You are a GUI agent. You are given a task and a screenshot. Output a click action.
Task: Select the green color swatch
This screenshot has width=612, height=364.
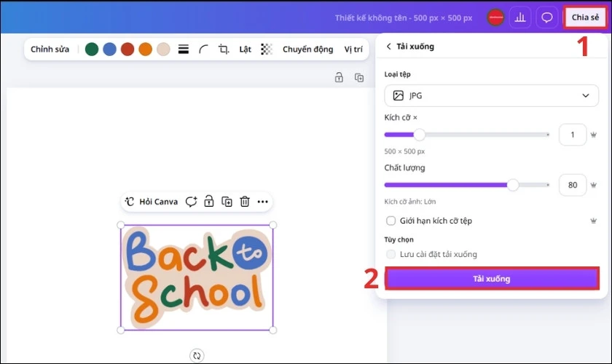click(x=92, y=50)
